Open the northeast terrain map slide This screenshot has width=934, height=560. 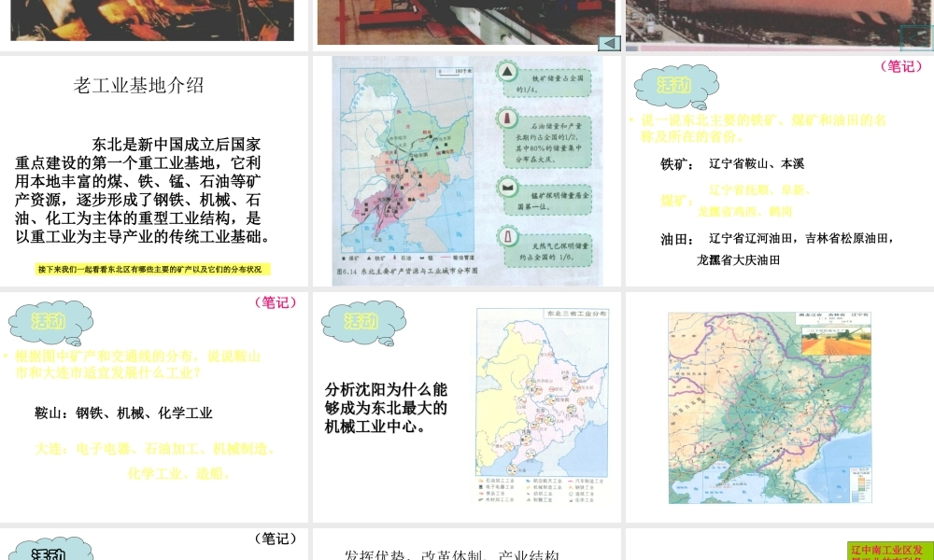[x=780, y=407]
